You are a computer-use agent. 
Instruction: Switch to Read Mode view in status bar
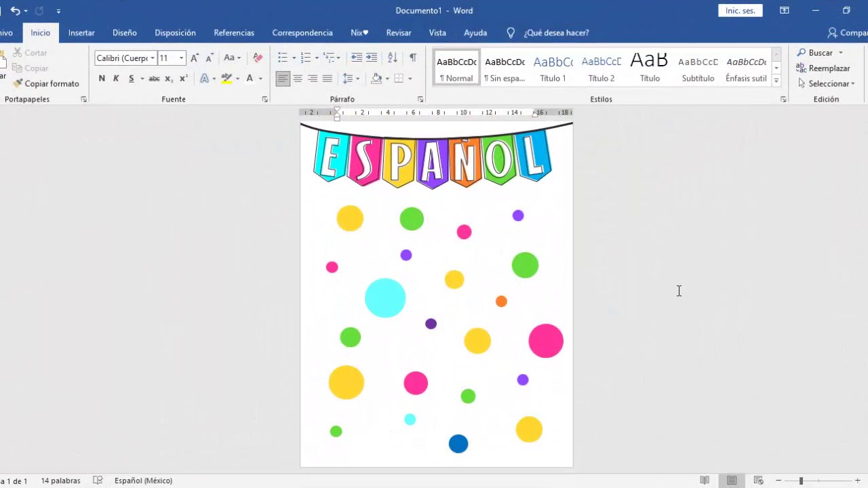(x=705, y=481)
